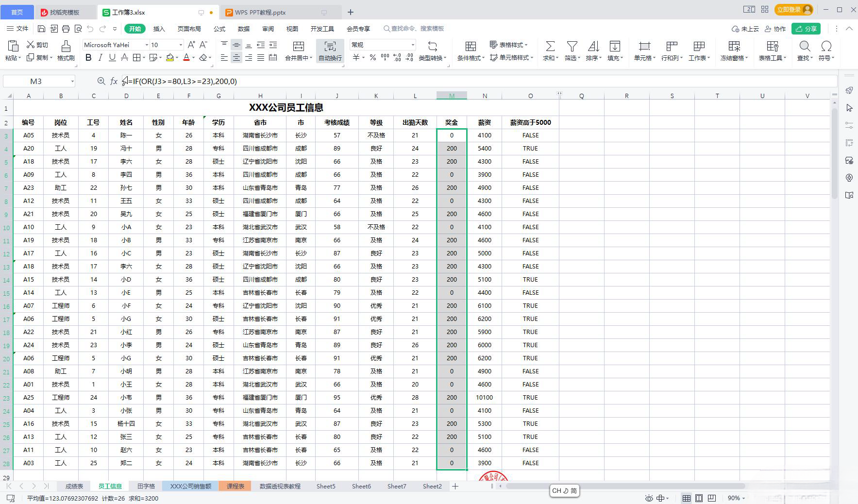Viewport: 858px width, 504px height.
Task: Click the command search field
Action: pyautogui.click(x=414, y=29)
